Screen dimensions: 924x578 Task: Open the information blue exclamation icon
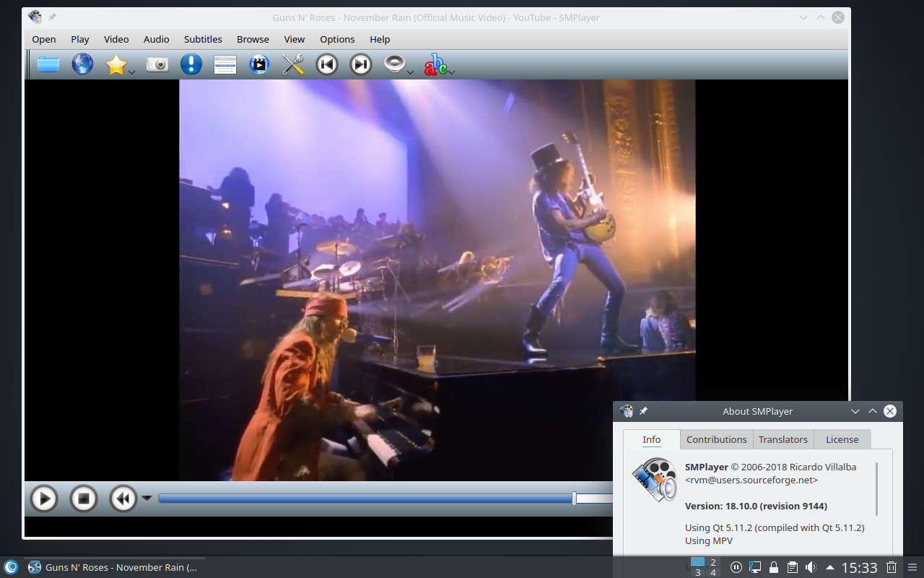coord(191,64)
